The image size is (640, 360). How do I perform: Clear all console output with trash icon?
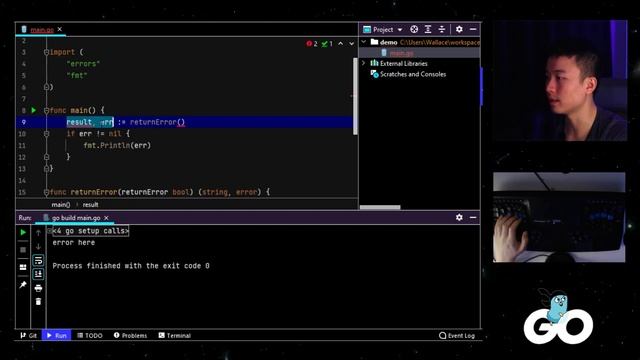coord(38,302)
